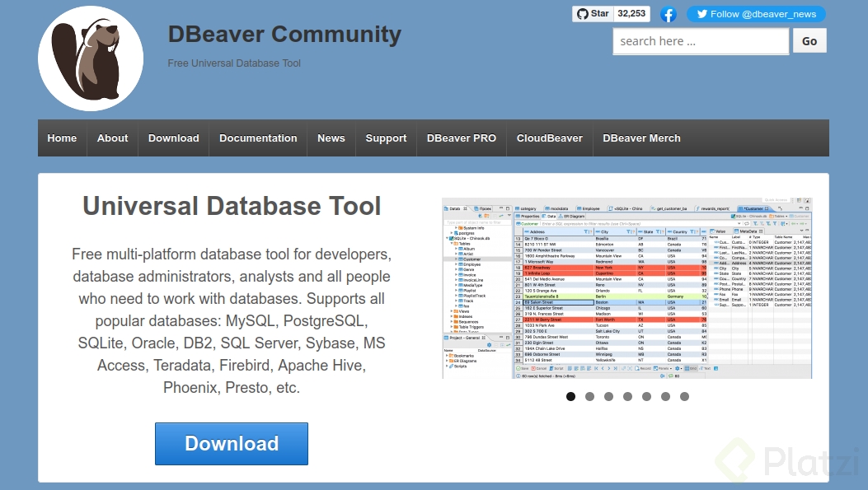Click the DBeaver Community site title

pyautogui.click(x=284, y=35)
